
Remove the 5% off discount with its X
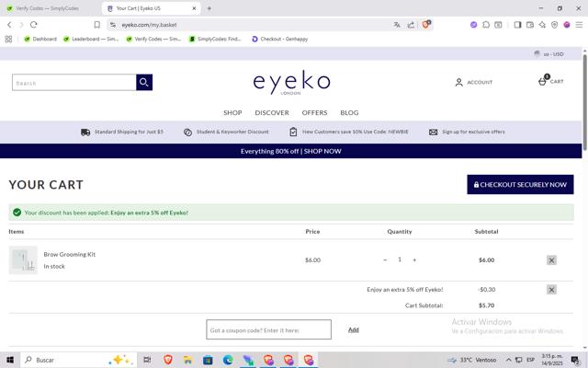551,290
